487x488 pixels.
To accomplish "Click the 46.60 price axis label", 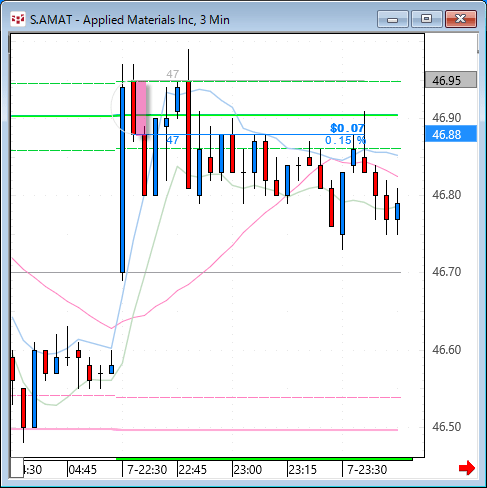I will tap(446, 349).
